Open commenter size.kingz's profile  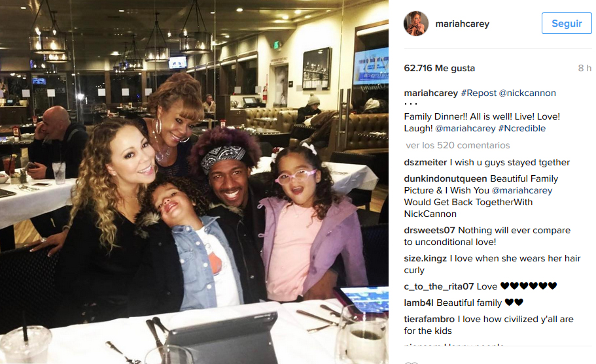425,259
